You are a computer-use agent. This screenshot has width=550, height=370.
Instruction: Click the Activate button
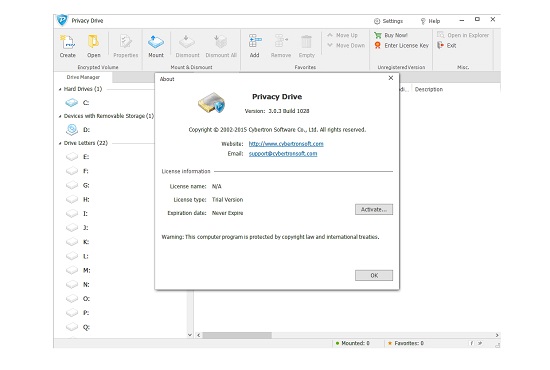374,209
